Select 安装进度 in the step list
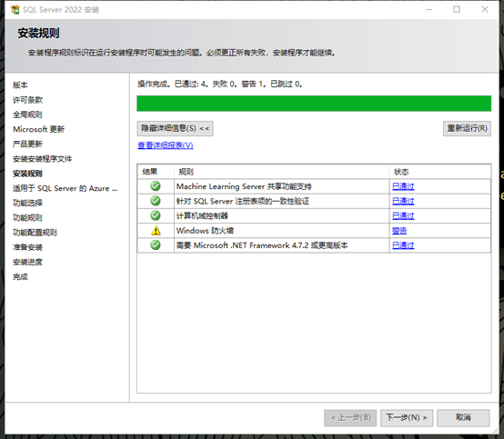The width and height of the screenshot is (504, 439). 27,262
